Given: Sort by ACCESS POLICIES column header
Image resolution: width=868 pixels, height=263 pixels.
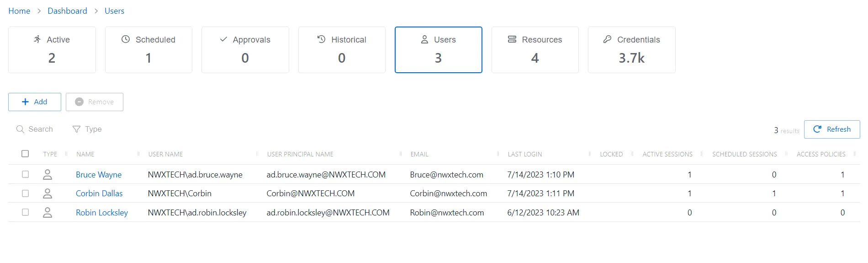Looking at the screenshot, I should [821, 154].
